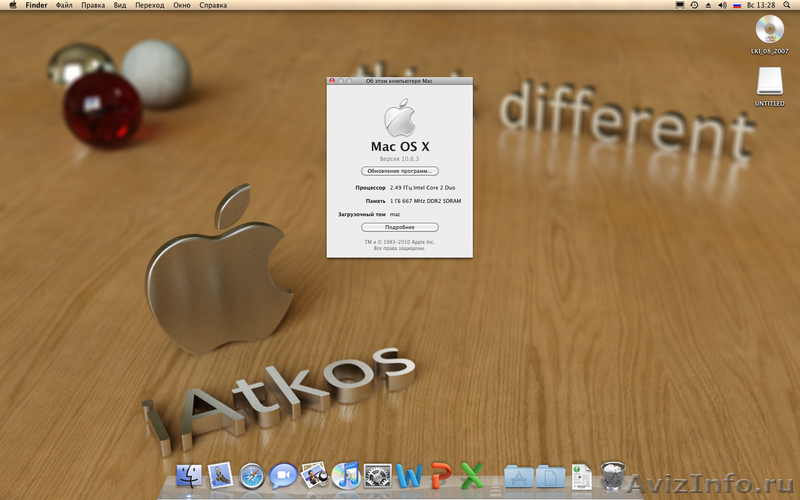Open Finder from the Dock

pos(189,476)
